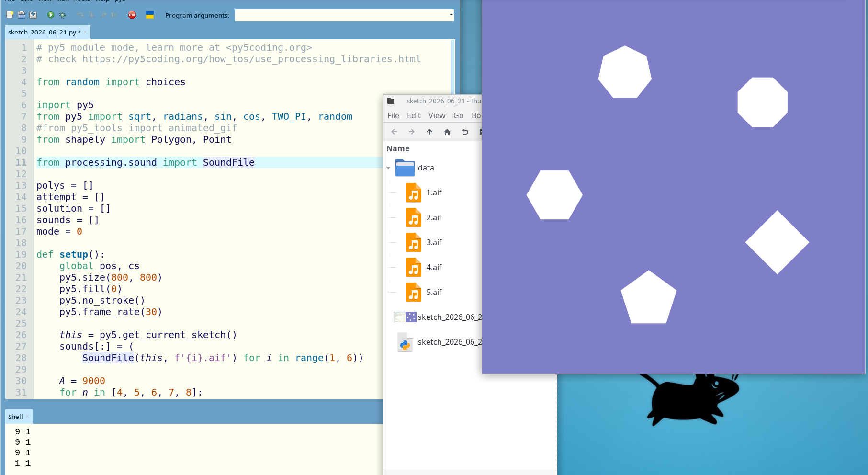Image resolution: width=868 pixels, height=475 pixels.
Task: Click 'mode = 0' on line 17
Action: click(x=59, y=231)
